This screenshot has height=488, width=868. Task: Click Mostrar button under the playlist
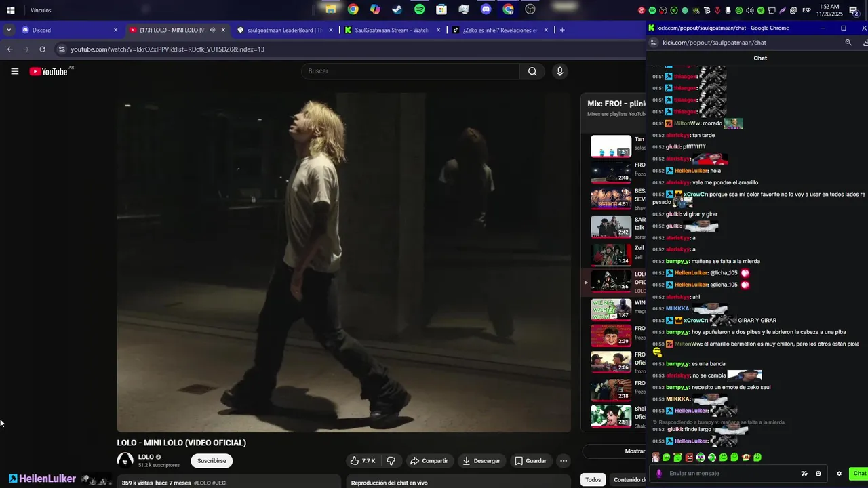[614, 451]
